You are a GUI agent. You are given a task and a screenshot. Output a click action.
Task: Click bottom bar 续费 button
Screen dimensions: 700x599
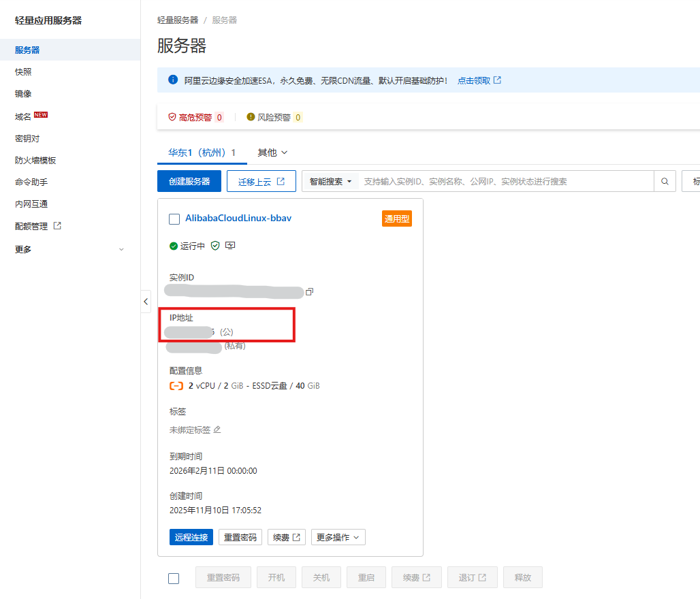point(417,578)
